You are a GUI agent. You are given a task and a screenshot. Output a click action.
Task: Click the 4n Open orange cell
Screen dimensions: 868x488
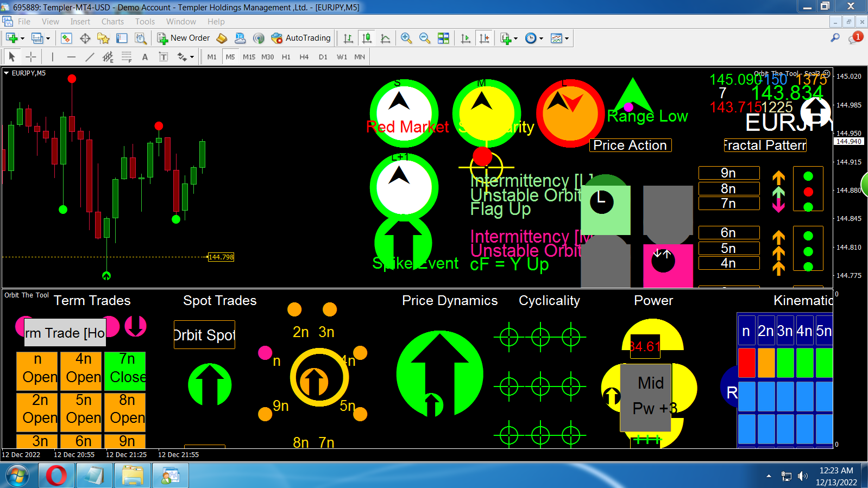81,371
